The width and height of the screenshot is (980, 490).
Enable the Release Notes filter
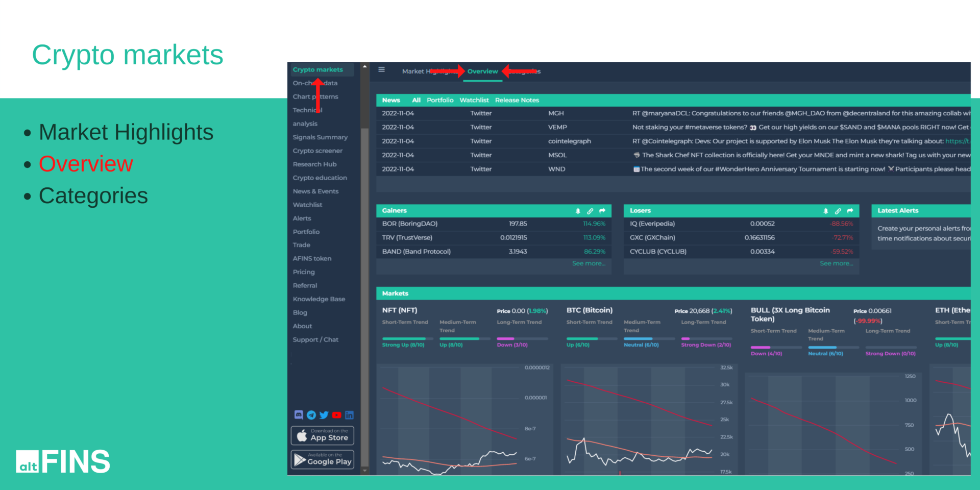[x=517, y=100]
